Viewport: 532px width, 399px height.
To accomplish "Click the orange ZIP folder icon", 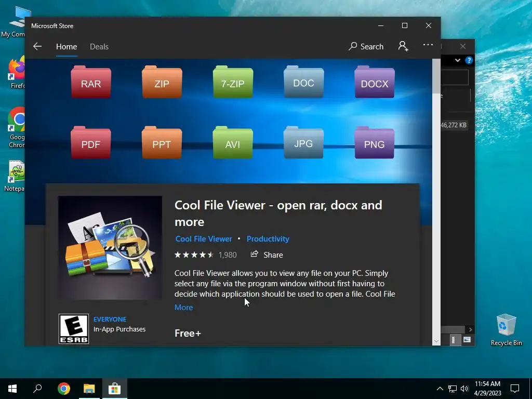I will 162,82.
